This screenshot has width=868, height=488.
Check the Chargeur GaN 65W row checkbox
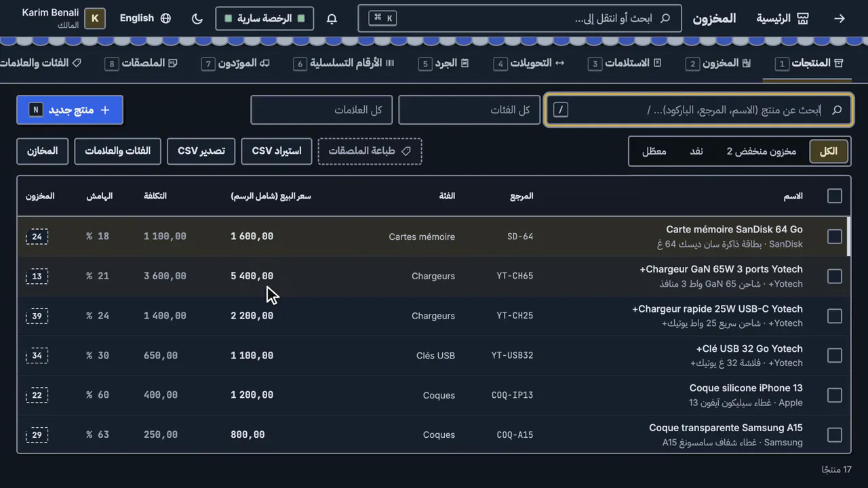pyautogui.click(x=835, y=277)
